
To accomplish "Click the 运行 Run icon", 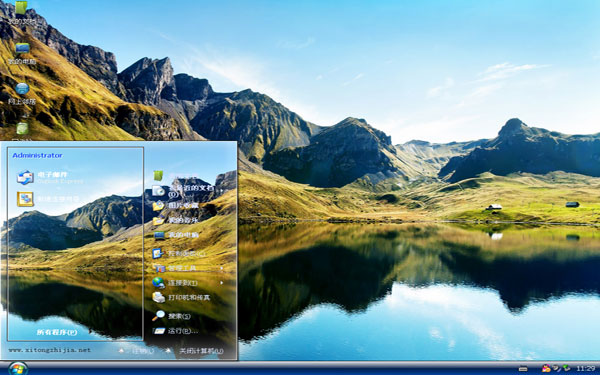I will click(x=159, y=331).
